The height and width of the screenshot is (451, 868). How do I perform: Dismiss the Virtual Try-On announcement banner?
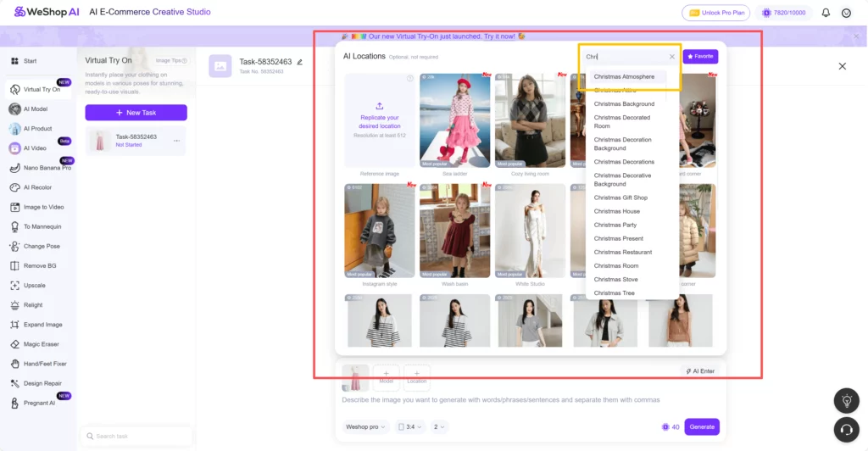point(856,36)
